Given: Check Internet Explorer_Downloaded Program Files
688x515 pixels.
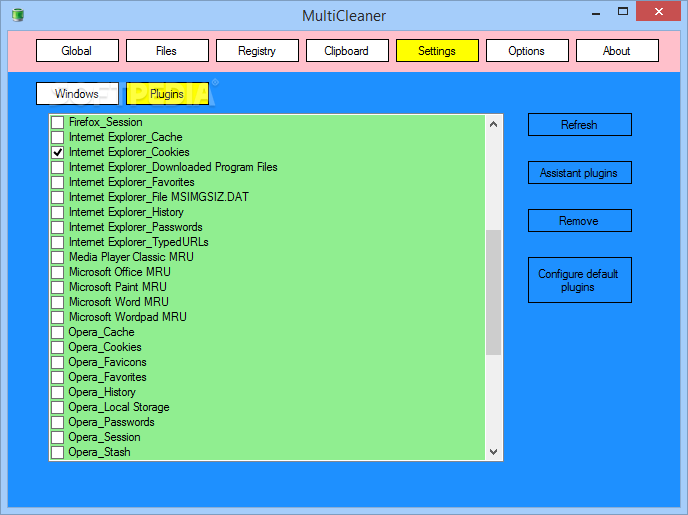Looking at the screenshot, I should (57, 167).
